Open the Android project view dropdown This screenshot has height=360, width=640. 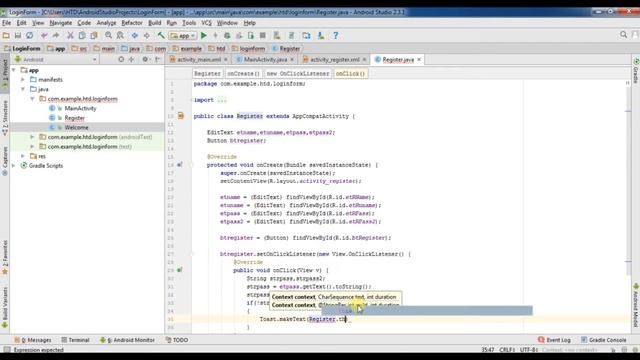[56, 60]
